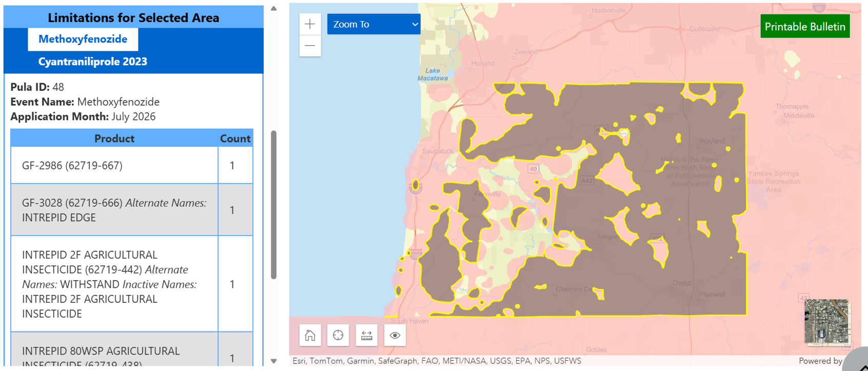
Task: Open the measurement ruler tool
Action: point(366,335)
